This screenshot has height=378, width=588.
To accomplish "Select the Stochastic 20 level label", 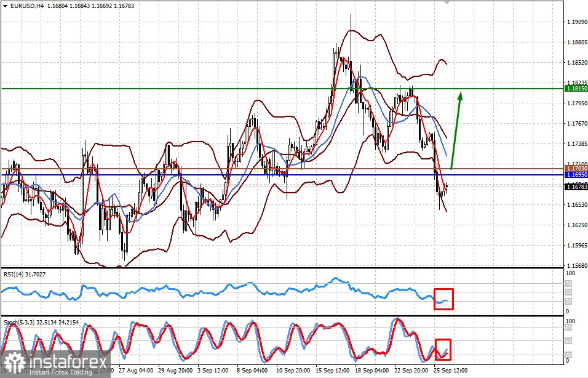I will pos(568,355).
